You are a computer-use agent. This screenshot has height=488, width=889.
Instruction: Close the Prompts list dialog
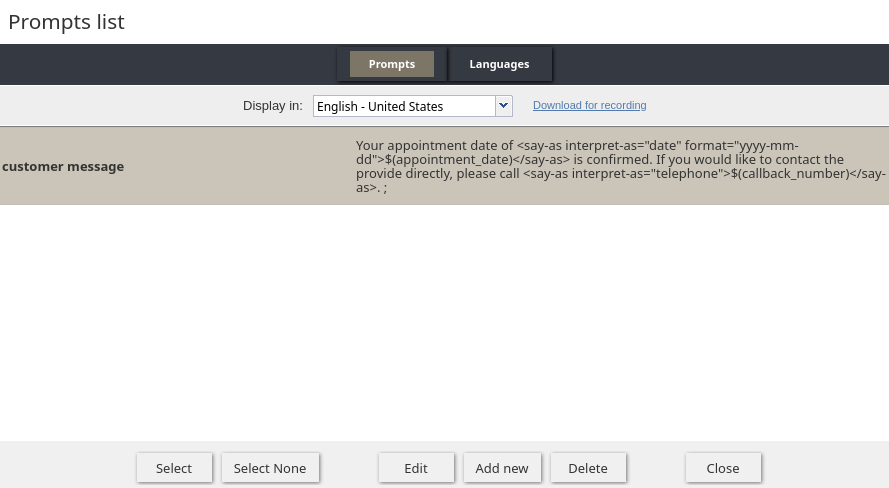pos(722,468)
